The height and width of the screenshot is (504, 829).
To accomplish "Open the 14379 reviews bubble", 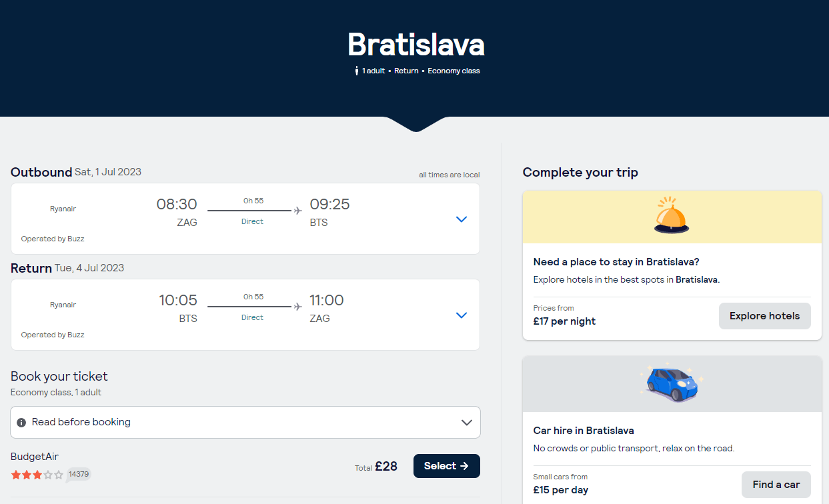I will 79,475.
